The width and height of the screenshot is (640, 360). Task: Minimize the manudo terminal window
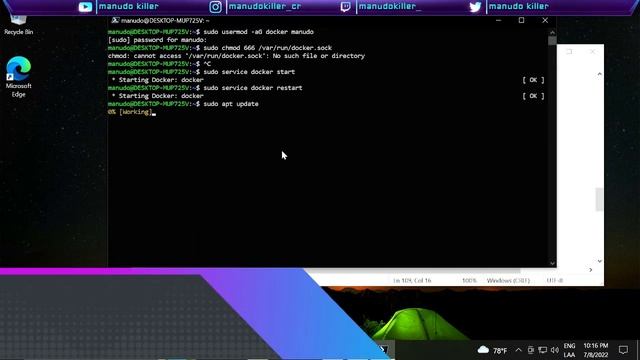pos(498,20)
